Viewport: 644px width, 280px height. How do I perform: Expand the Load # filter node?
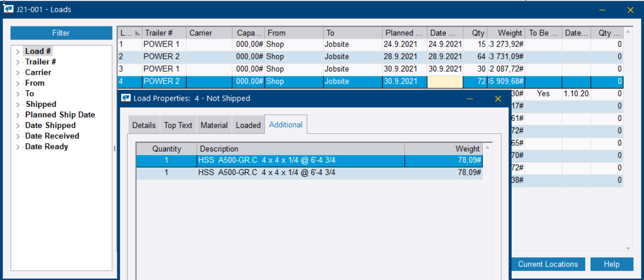18,51
